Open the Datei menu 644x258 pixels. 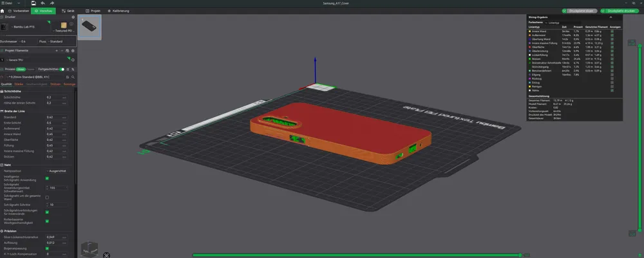click(x=8, y=3)
